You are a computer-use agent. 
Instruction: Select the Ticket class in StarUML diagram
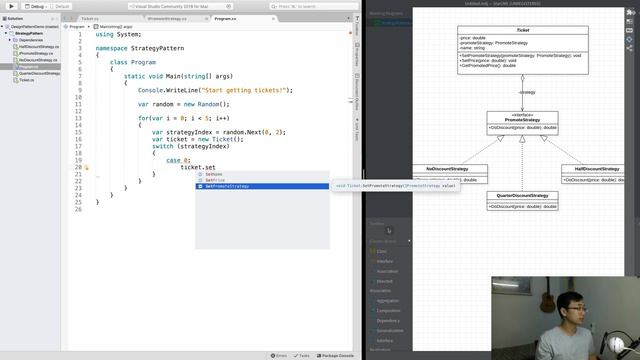point(523,50)
